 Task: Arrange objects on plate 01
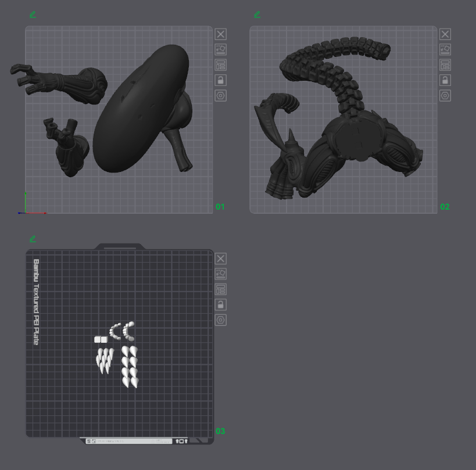(x=220, y=65)
